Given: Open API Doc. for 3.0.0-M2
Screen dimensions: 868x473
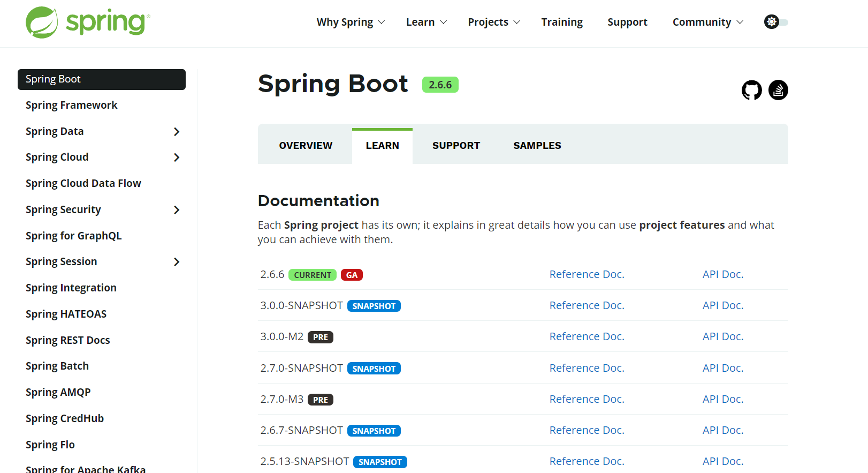Looking at the screenshot, I should pyautogui.click(x=723, y=336).
